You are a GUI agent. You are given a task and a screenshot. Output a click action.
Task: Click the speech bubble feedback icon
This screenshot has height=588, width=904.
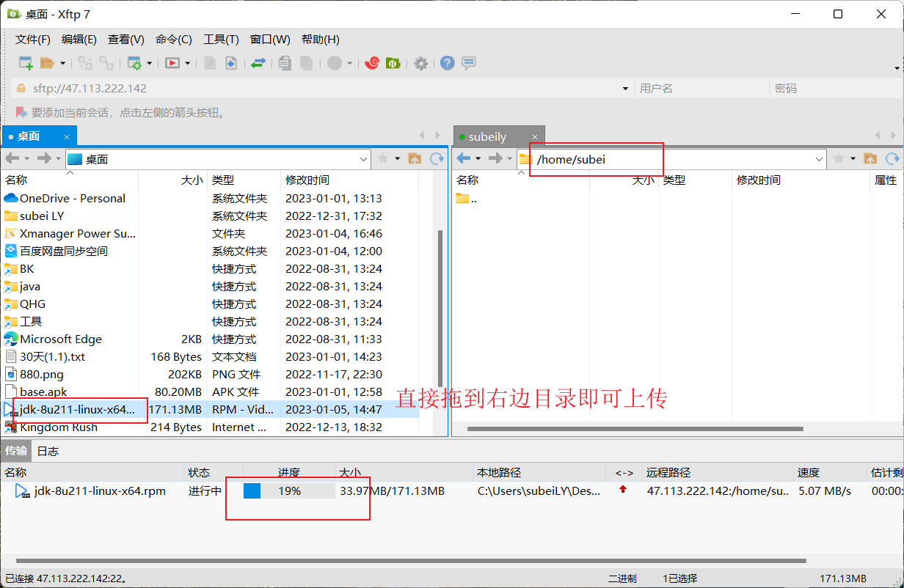coord(469,63)
